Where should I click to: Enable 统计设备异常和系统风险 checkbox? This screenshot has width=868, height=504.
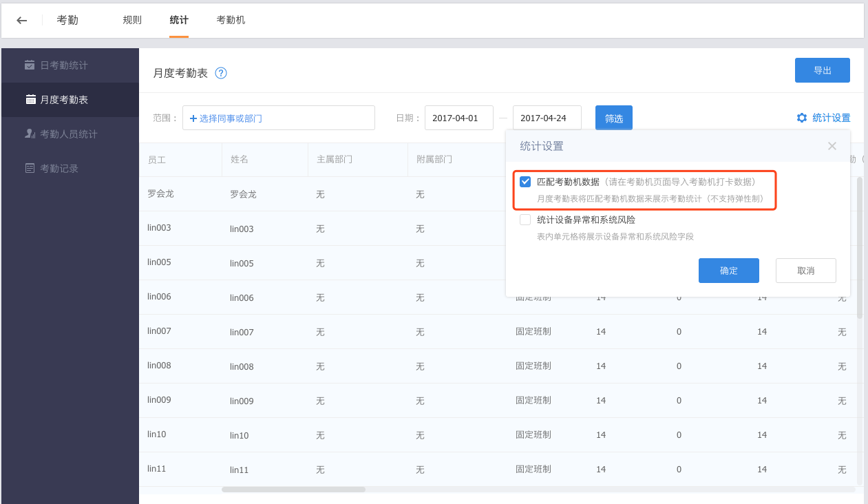tap(525, 220)
